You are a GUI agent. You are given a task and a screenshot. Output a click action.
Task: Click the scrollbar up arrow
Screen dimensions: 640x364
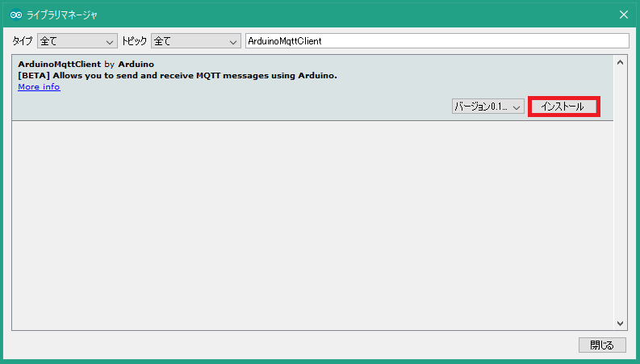[620, 62]
